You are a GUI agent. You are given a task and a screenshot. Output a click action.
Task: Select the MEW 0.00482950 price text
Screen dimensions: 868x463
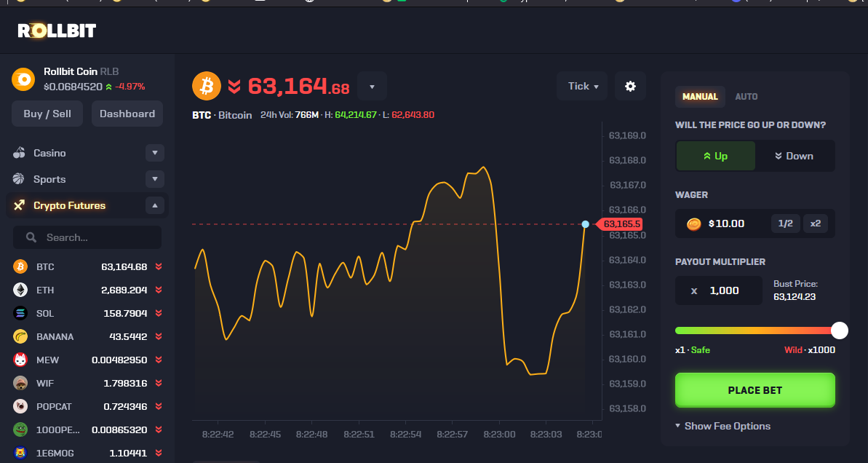click(119, 360)
